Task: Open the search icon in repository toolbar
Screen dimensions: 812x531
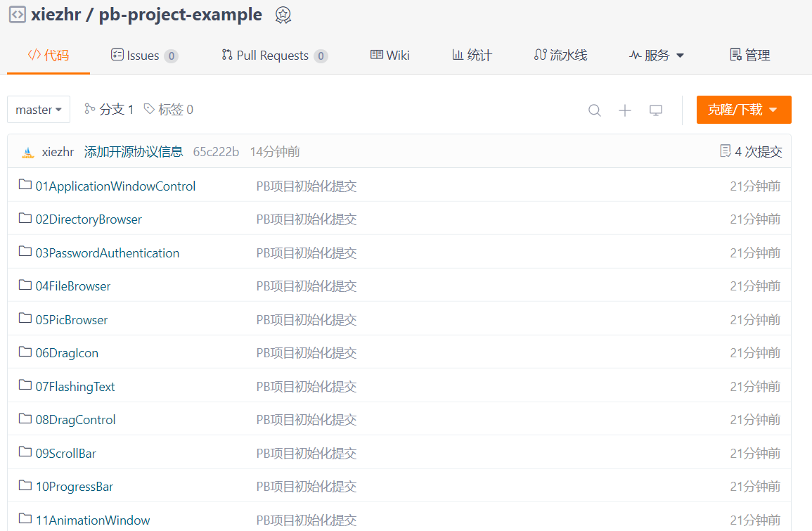Action: click(x=595, y=110)
